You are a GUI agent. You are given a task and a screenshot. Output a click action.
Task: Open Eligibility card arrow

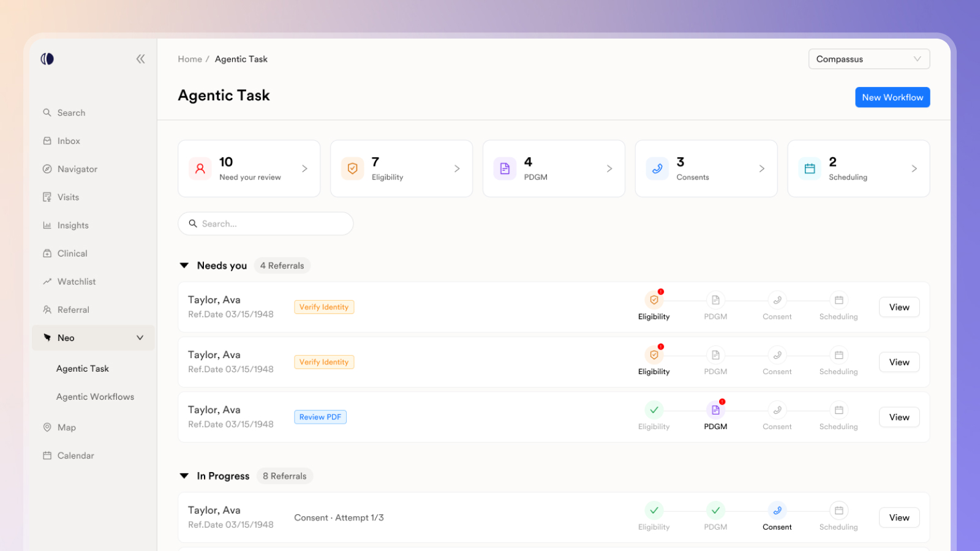[457, 168]
